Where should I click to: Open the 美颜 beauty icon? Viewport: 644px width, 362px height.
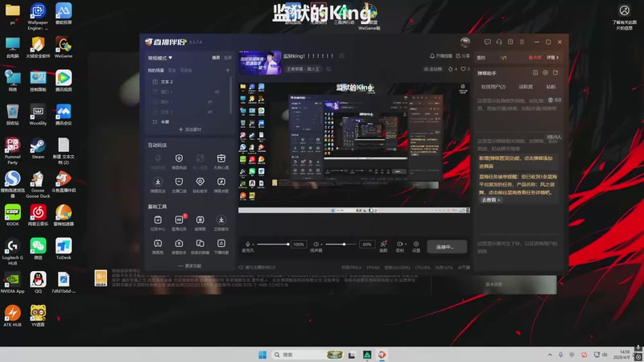pos(383,244)
